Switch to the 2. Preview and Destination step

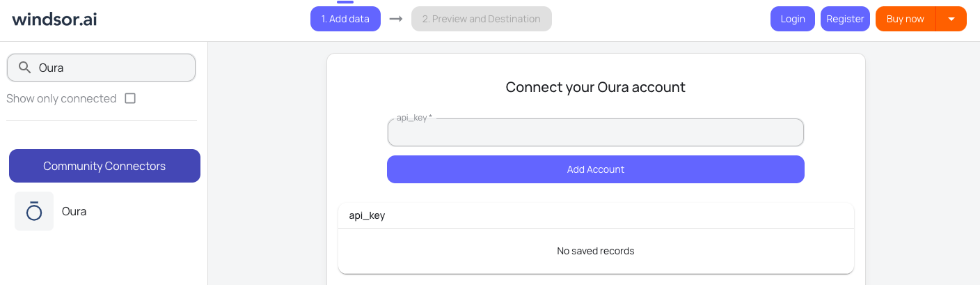click(x=481, y=19)
